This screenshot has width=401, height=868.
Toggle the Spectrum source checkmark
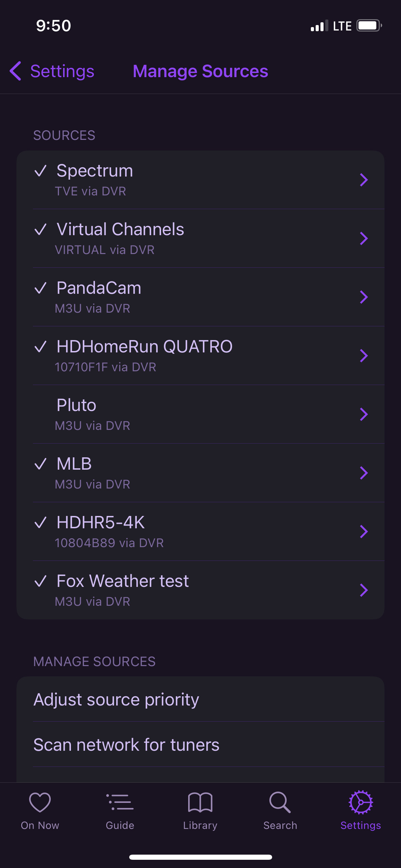tap(40, 171)
